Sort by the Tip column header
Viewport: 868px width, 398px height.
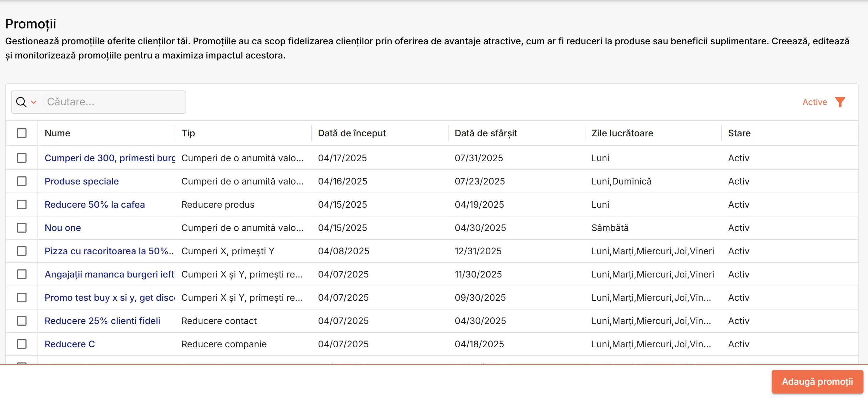[x=188, y=133]
